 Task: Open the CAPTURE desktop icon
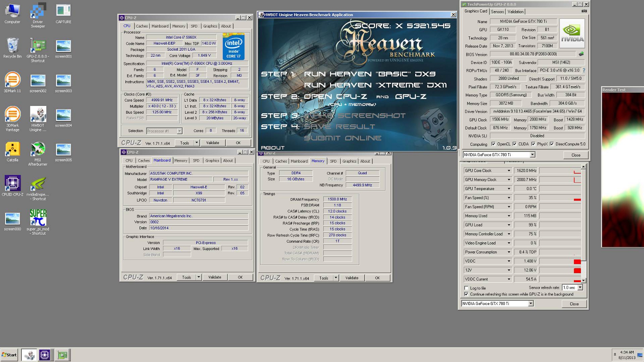coord(63,14)
